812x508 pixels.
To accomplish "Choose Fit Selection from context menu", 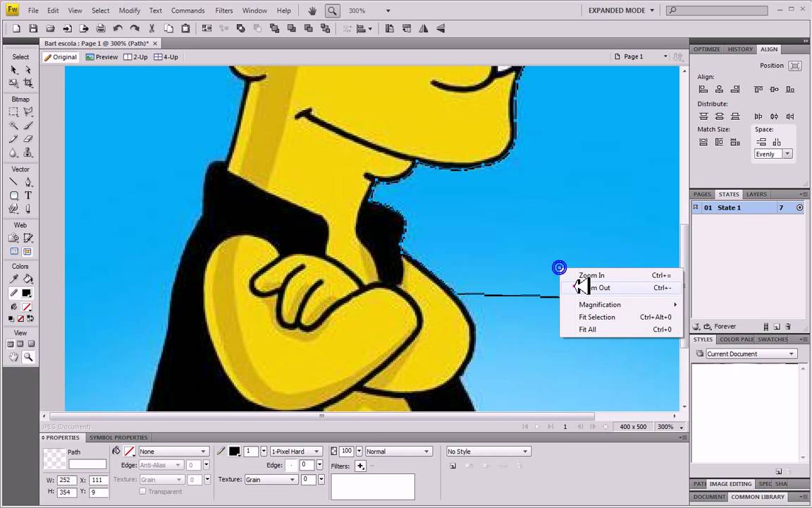I will tap(622, 317).
